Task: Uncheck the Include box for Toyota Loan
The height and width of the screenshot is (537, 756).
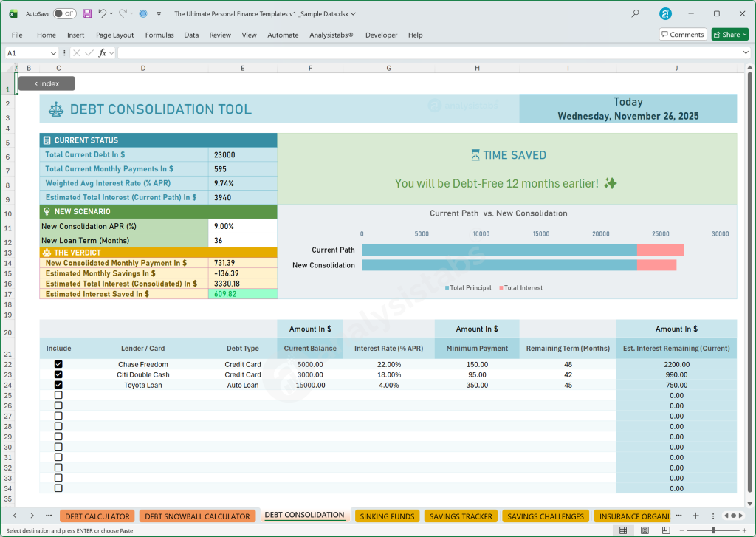Action: (58, 385)
